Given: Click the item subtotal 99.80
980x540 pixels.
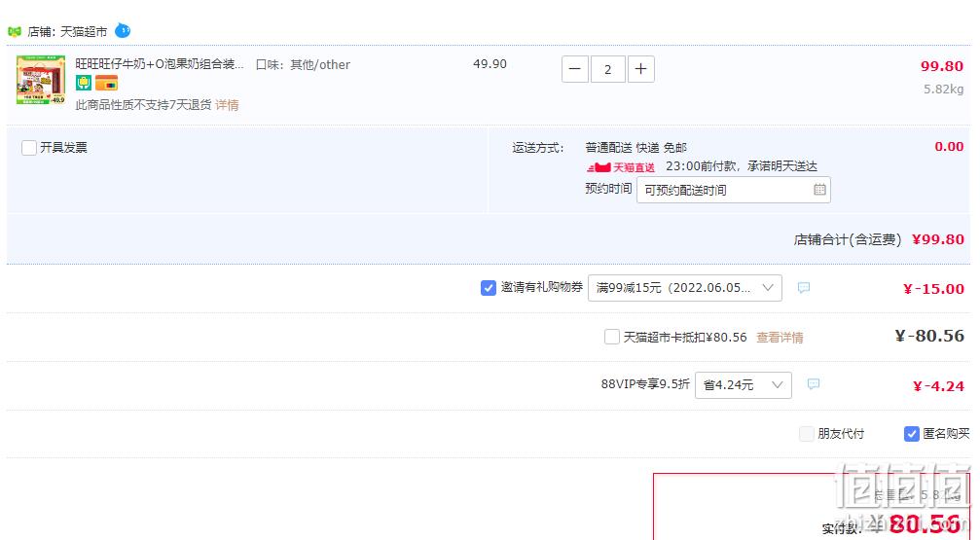Looking at the screenshot, I should point(942,66).
